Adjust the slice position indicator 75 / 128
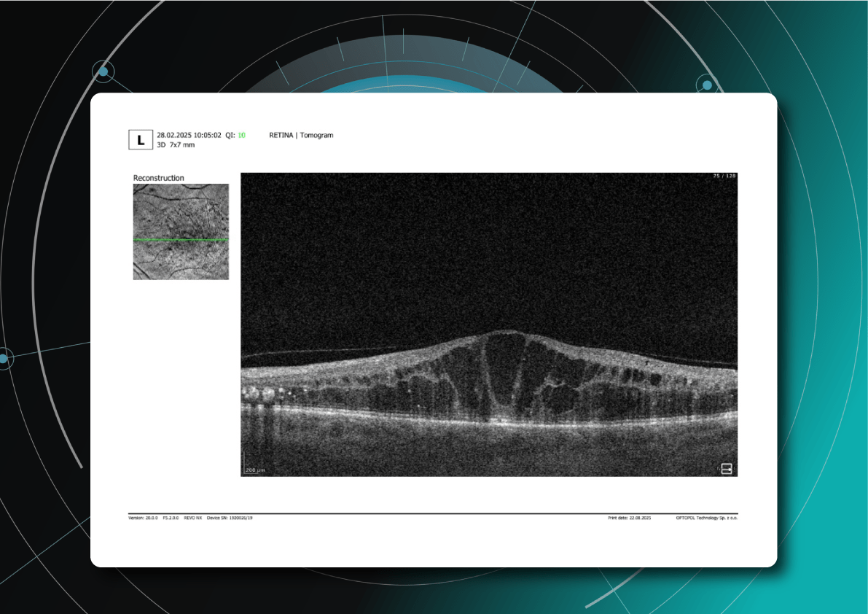 tap(724, 175)
